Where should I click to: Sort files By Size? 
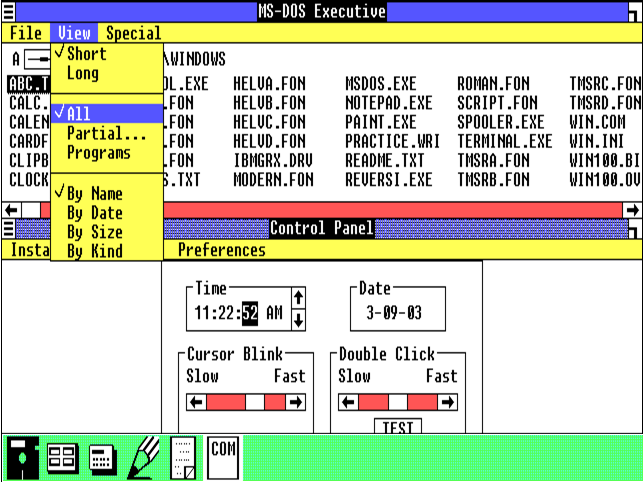[x=107, y=232]
